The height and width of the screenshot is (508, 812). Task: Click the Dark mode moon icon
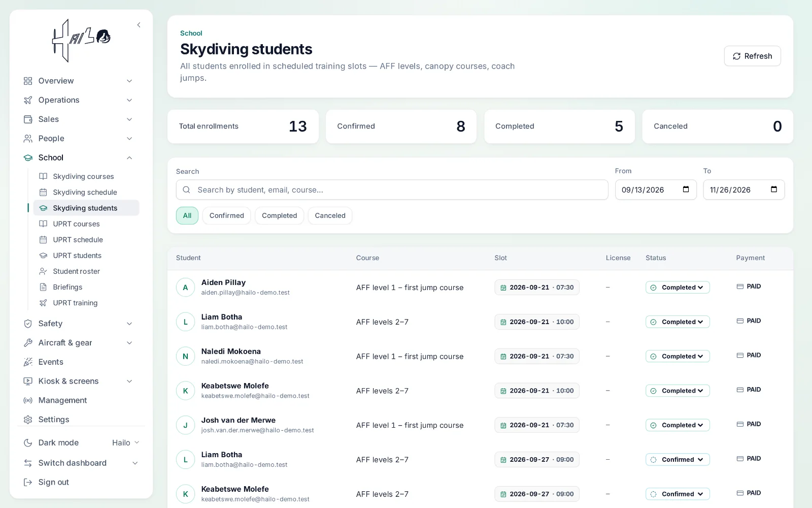pyautogui.click(x=28, y=443)
